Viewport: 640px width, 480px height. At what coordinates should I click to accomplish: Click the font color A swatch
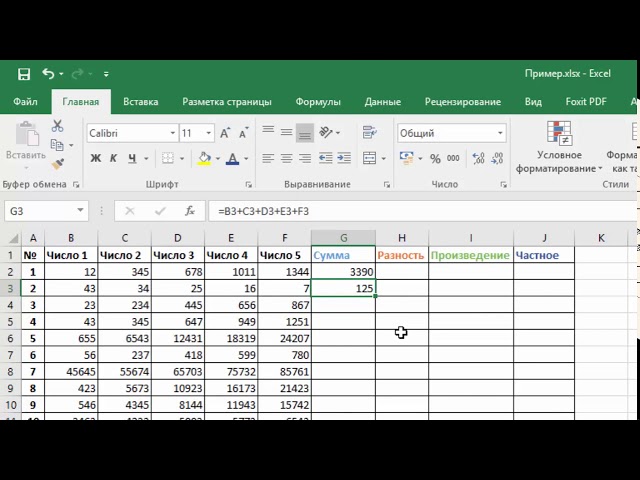(x=233, y=159)
